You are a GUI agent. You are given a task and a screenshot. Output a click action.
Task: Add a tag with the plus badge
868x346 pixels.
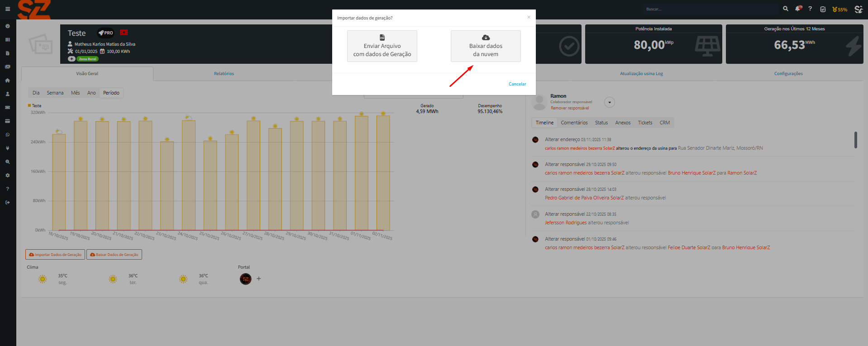72,59
